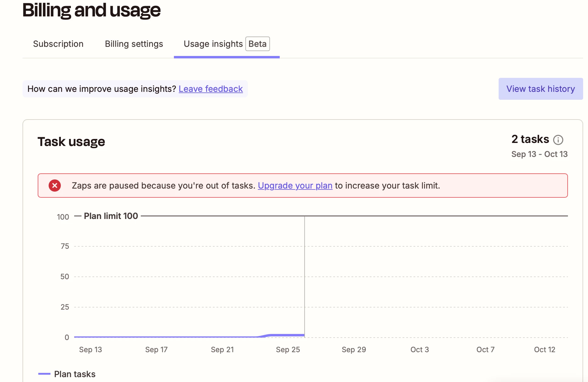Click the Sep 13 - Oct 13 date range
Screen dimensions: 588x382
[x=539, y=154]
